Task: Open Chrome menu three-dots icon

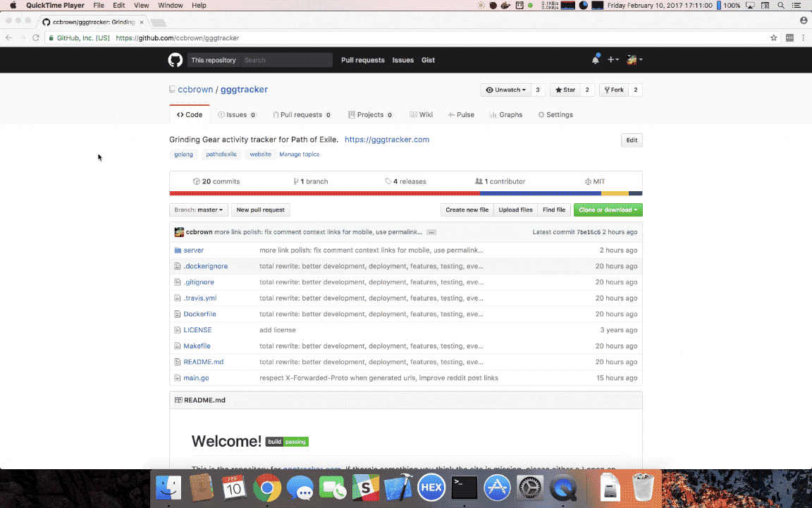Action: (804, 38)
